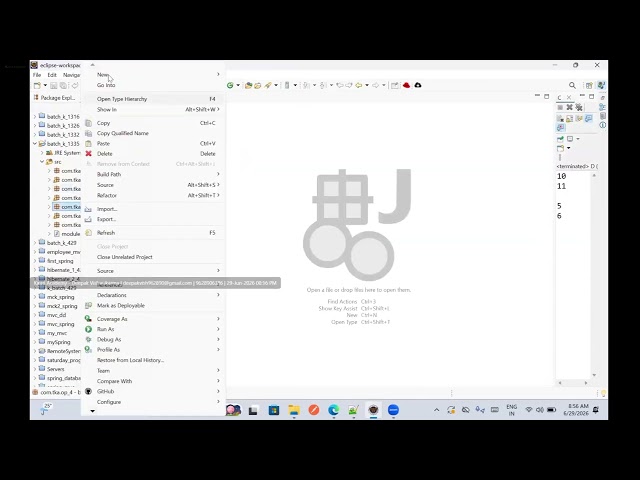Screen dimensions: 640x480
Task: Open dropdown beside New toolbar icon
Action: click(x=45, y=85)
